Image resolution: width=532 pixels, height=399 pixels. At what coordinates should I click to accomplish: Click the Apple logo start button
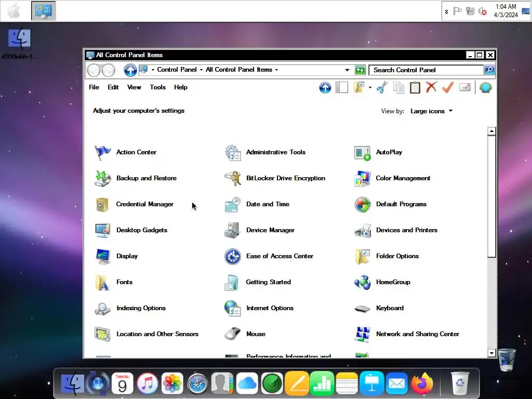(14, 11)
